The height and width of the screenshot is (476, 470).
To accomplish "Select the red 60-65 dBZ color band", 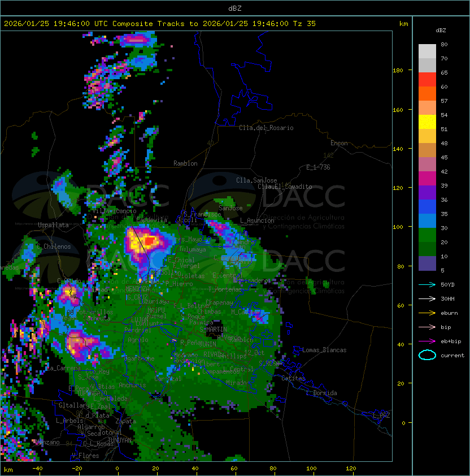I will click(427, 80).
